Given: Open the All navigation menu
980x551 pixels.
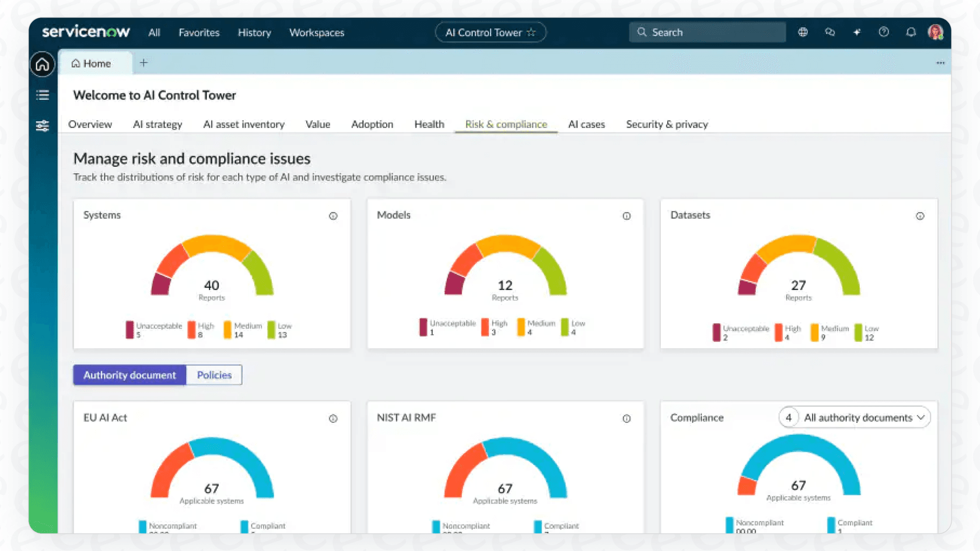Looking at the screenshot, I should pos(153,33).
